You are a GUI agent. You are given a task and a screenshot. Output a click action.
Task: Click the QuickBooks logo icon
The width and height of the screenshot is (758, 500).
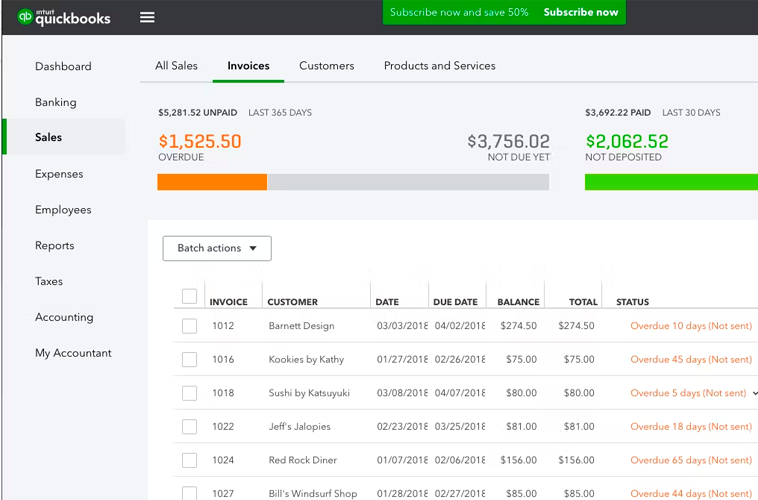click(24, 17)
